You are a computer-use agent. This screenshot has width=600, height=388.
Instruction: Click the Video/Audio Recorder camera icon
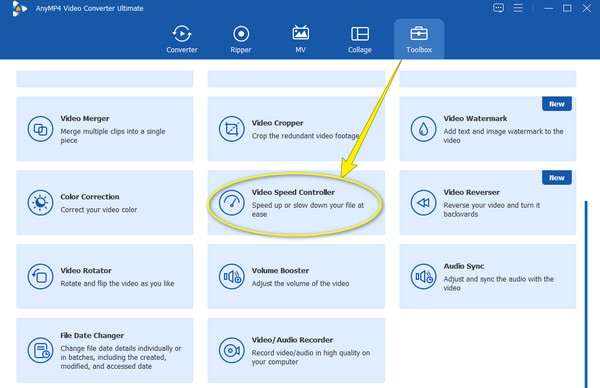232,350
